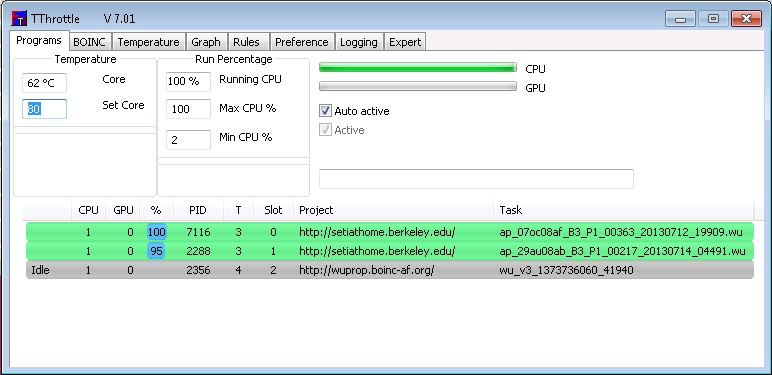This screenshot has height=375, width=772.
Task: Click the TThrottle app icon in title bar
Action: tap(19, 19)
